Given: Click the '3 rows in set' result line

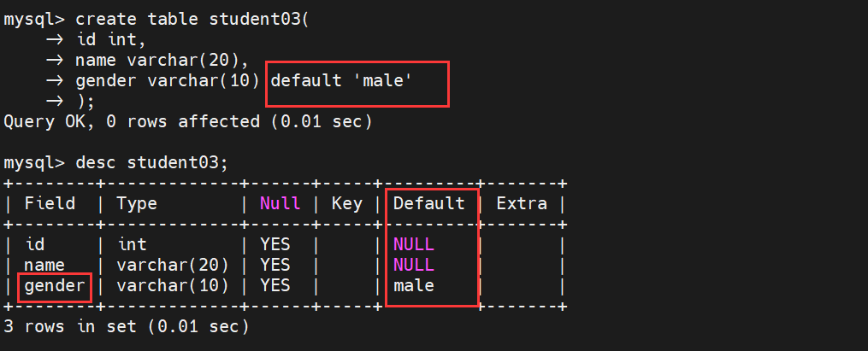Looking at the screenshot, I should pos(126,326).
